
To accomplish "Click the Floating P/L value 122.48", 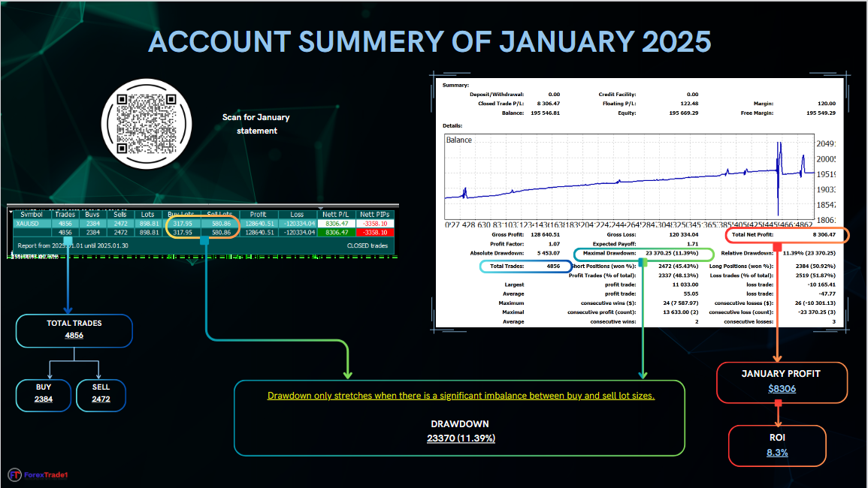I will (689, 104).
